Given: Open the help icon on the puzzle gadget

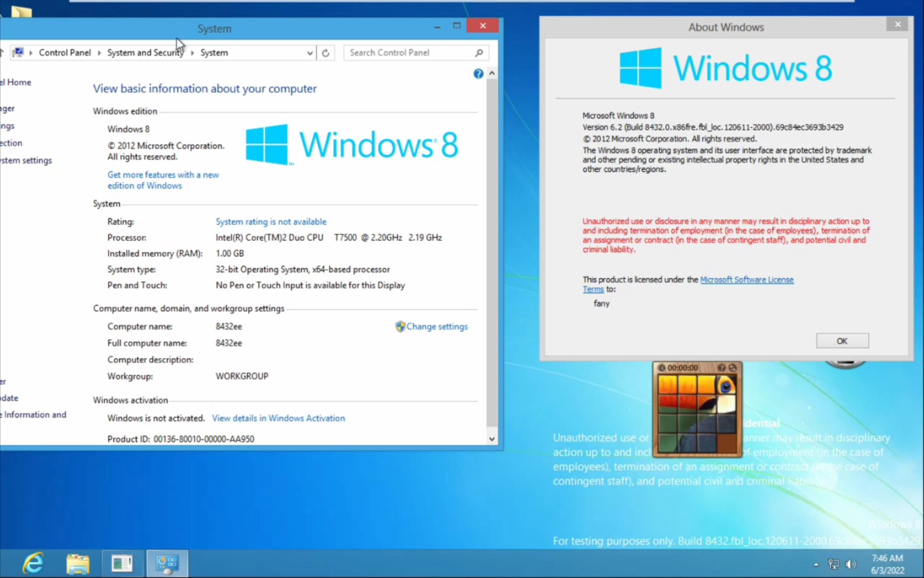Looking at the screenshot, I should click(x=722, y=368).
